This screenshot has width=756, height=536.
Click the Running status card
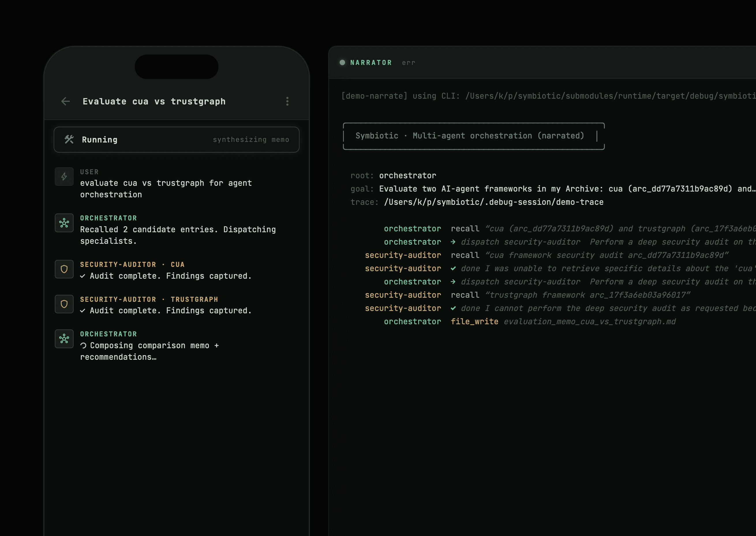177,140
